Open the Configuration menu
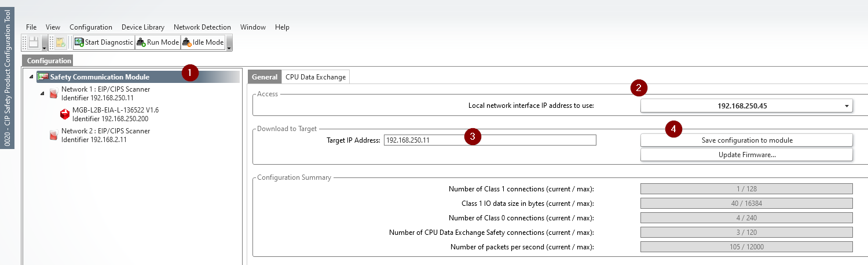Image resolution: width=868 pixels, height=265 pixels. click(x=91, y=27)
